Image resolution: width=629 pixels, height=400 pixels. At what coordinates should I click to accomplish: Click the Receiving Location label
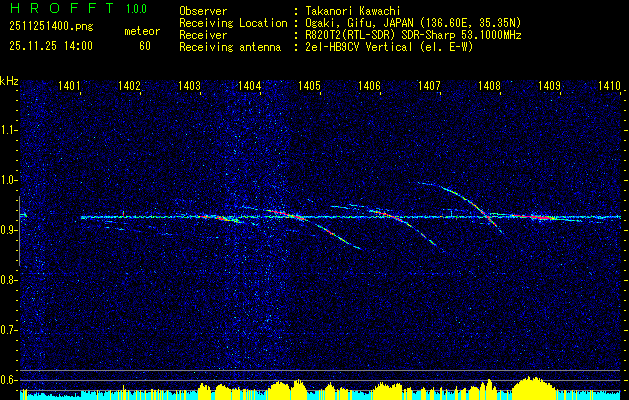tap(233, 23)
